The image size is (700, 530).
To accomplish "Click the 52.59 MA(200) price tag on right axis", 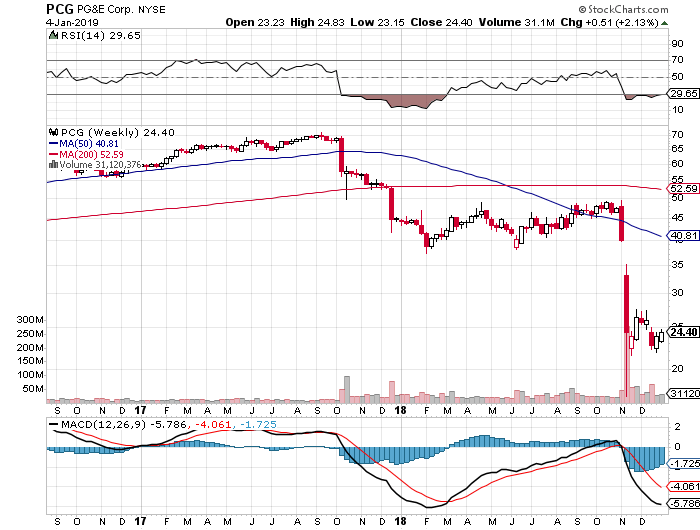I will click(x=683, y=188).
